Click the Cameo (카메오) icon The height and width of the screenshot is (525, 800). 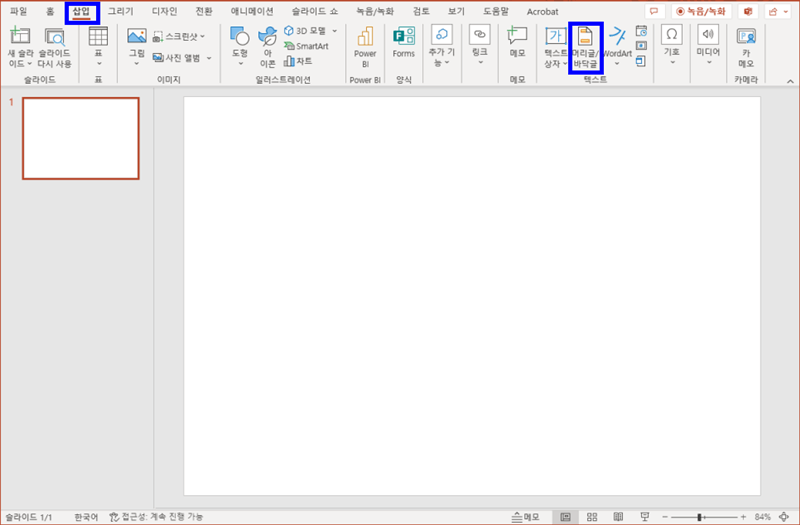click(x=746, y=37)
